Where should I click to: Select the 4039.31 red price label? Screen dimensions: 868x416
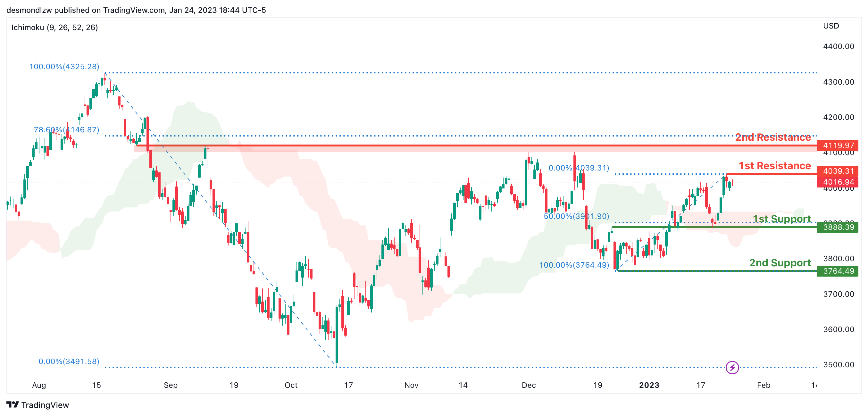tap(838, 171)
